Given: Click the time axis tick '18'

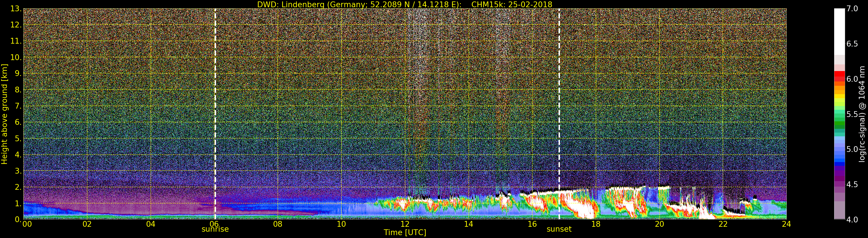Looking at the screenshot, I should 596,224.
